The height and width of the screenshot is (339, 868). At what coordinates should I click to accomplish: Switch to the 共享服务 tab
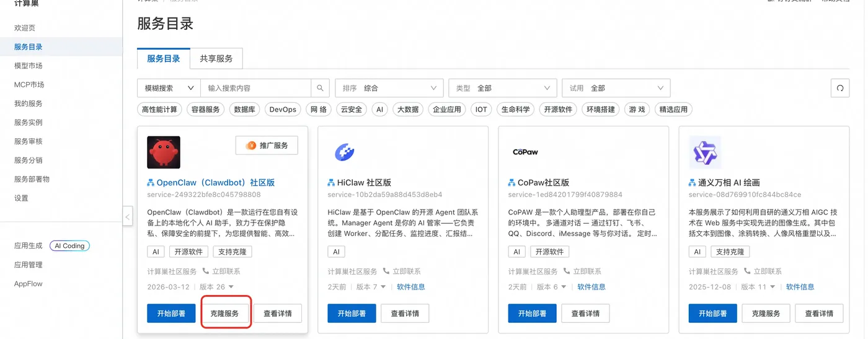(x=216, y=58)
